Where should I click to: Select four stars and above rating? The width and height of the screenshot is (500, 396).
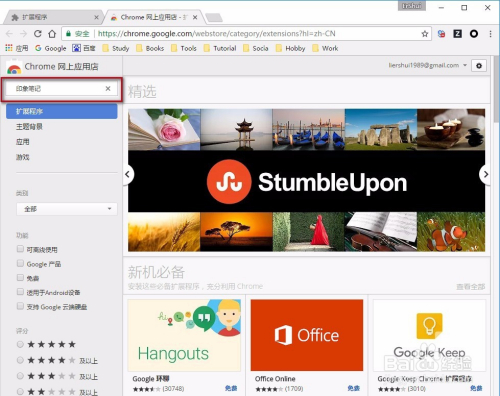20,360
